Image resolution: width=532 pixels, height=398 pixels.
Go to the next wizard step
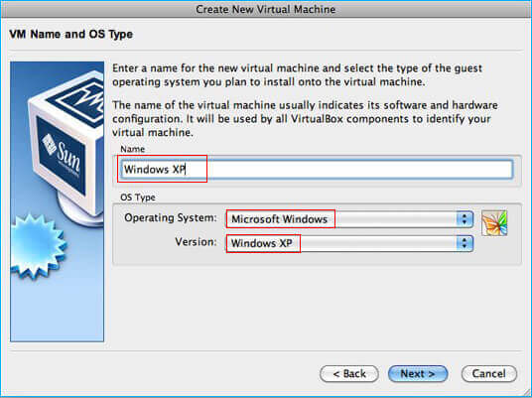(418, 374)
